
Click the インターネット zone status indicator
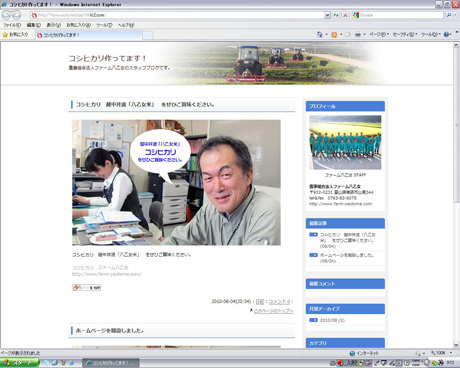(364, 353)
